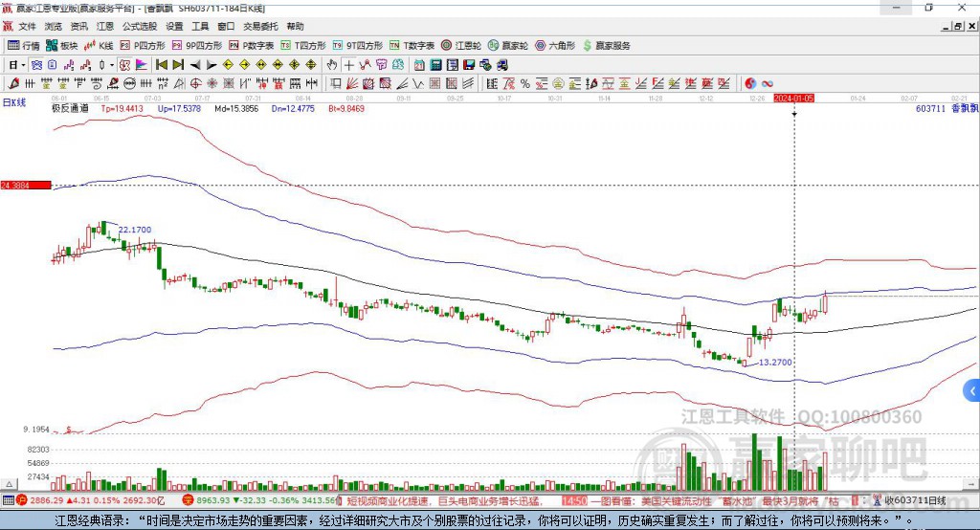Select the spiral drawing tool
980x530 pixels.
pyautogui.click(x=97, y=84)
